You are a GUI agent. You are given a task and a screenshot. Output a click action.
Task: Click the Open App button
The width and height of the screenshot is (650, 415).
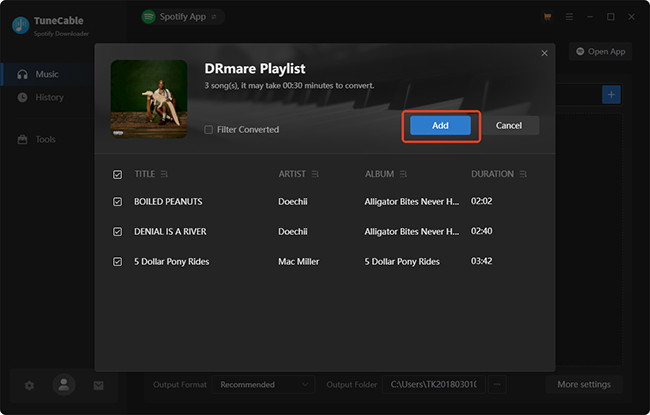[601, 51]
